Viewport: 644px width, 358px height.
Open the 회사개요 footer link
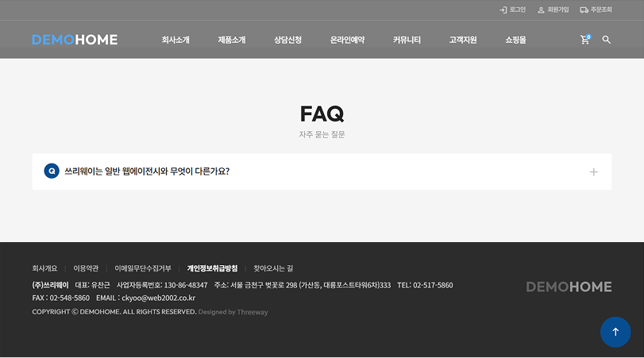(x=44, y=268)
